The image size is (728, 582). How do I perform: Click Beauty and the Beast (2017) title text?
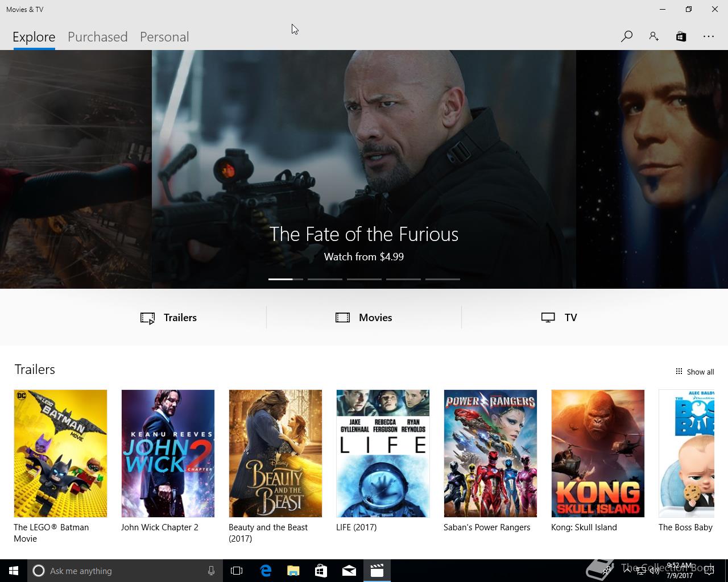click(x=268, y=533)
